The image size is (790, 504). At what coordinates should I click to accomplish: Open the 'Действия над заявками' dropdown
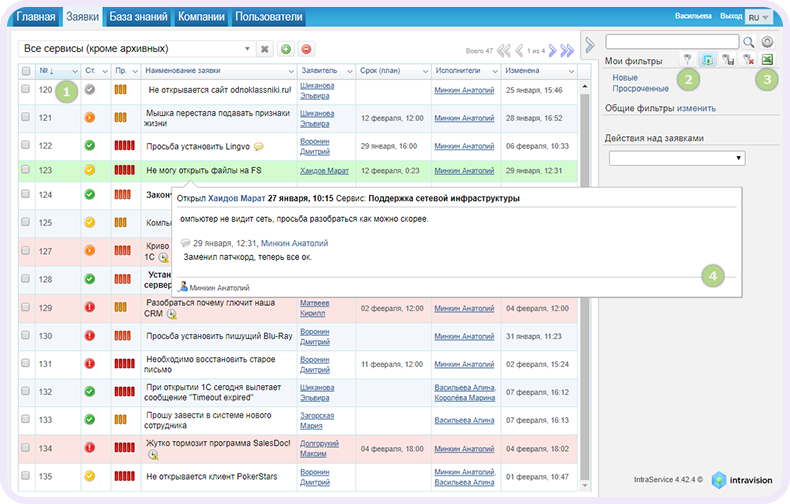[x=677, y=158]
